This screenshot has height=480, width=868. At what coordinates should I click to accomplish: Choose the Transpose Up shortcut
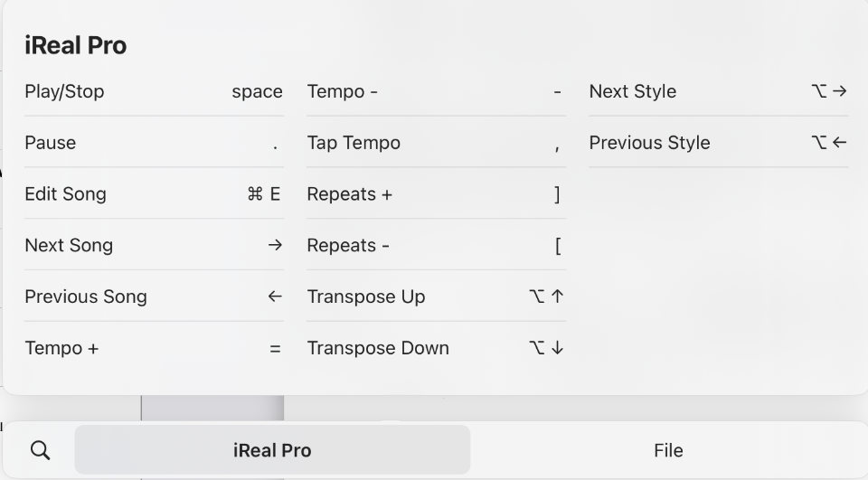(436, 296)
